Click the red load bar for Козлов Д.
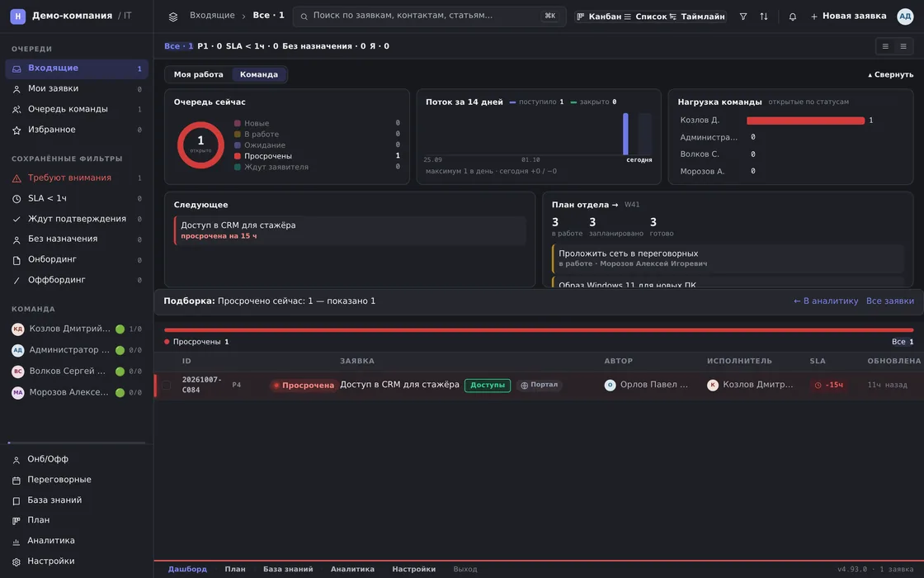The height and width of the screenshot is (578, 924). tap(805, 121)
